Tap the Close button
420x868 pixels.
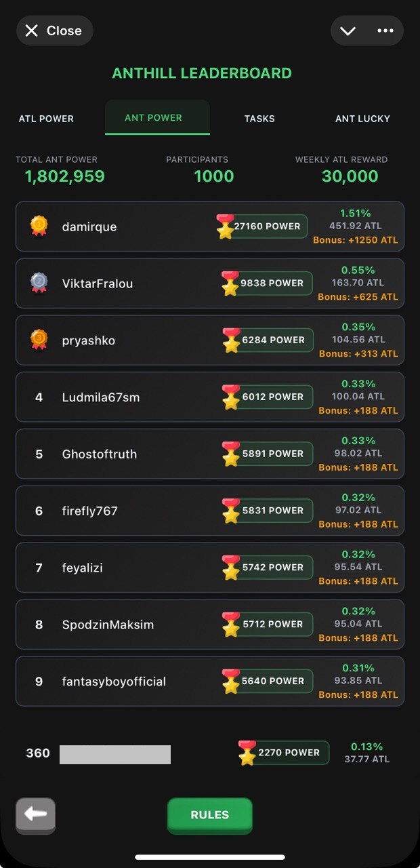[54, 31]
